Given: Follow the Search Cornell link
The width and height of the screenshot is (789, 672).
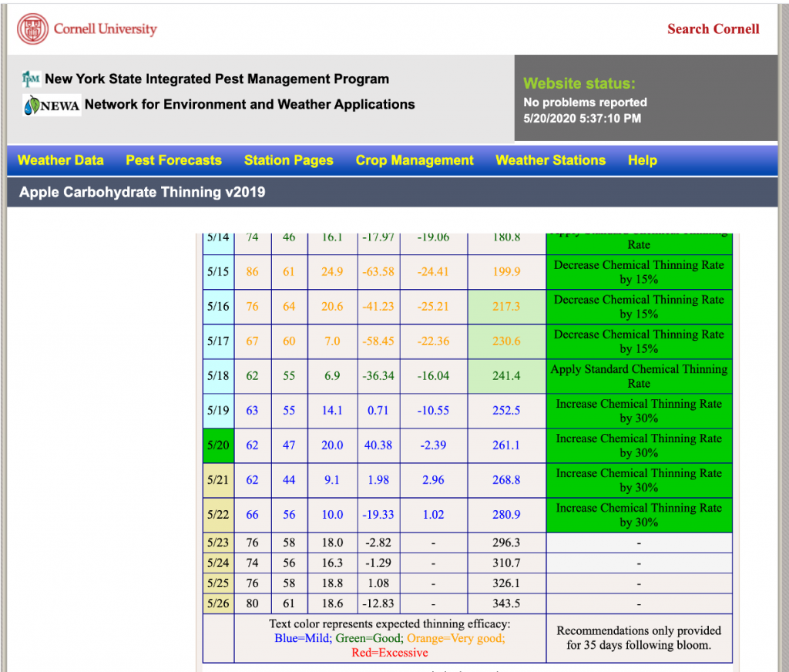Looking at the screenshot, I should (713, 29).
